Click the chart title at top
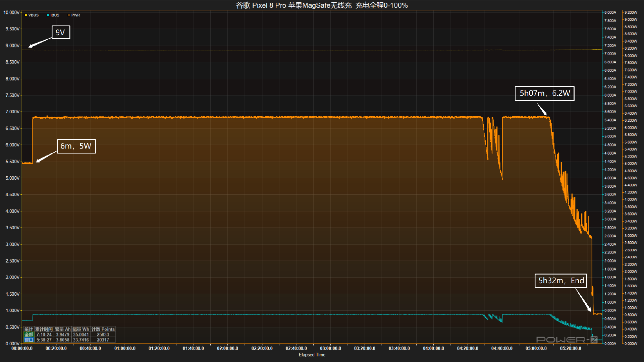The image size is (644, 362). click(x=322, y=5)
